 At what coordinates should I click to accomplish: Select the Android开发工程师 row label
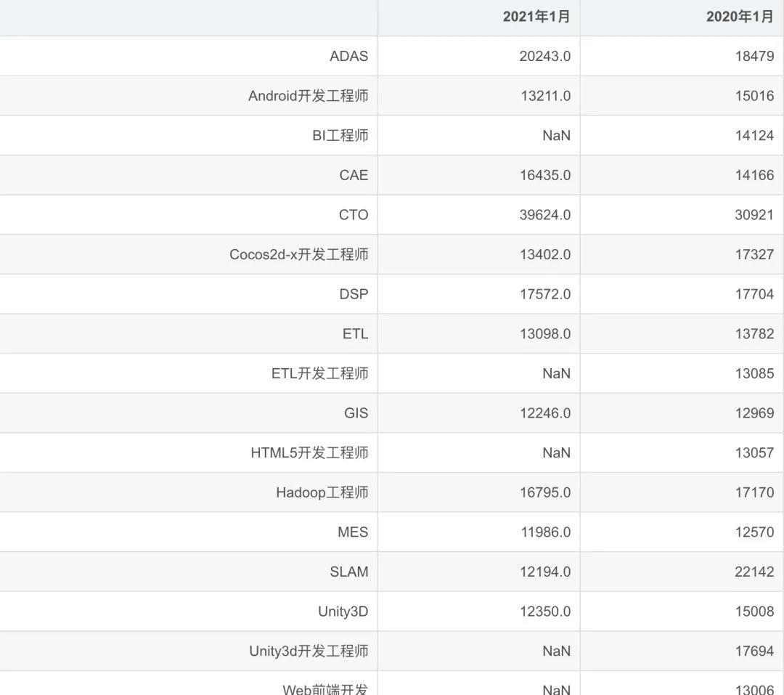point(309,96)
